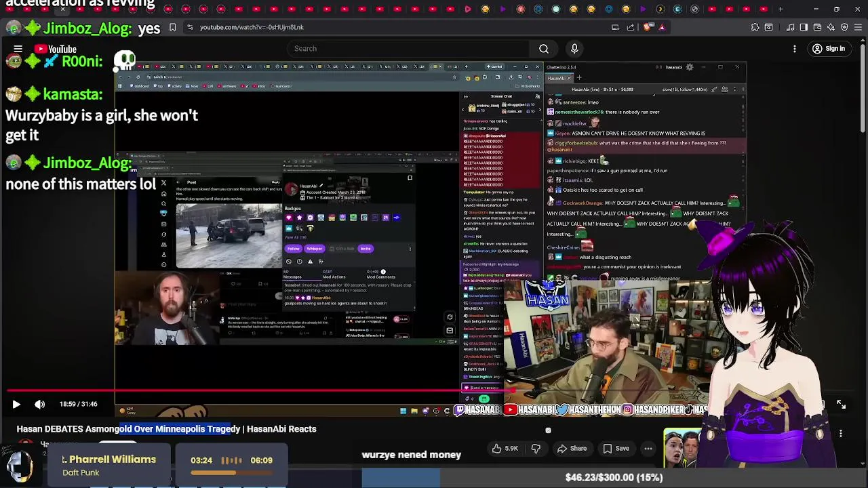Open Brave Playlist music note icon
This screenshot has width=868, height=488.
coord(791,27)
